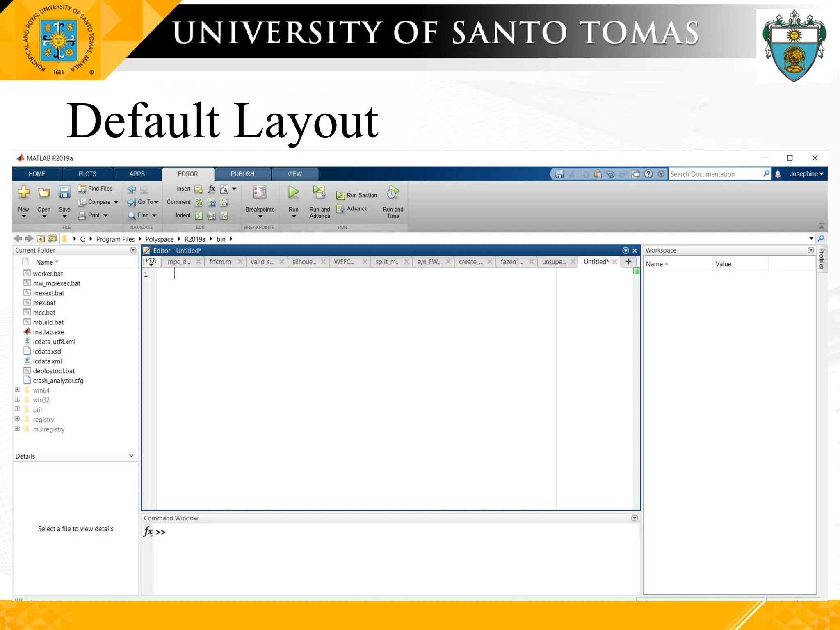Click the New file icon
The height and width of the screenshot is (630, 840).
[24, 192]
